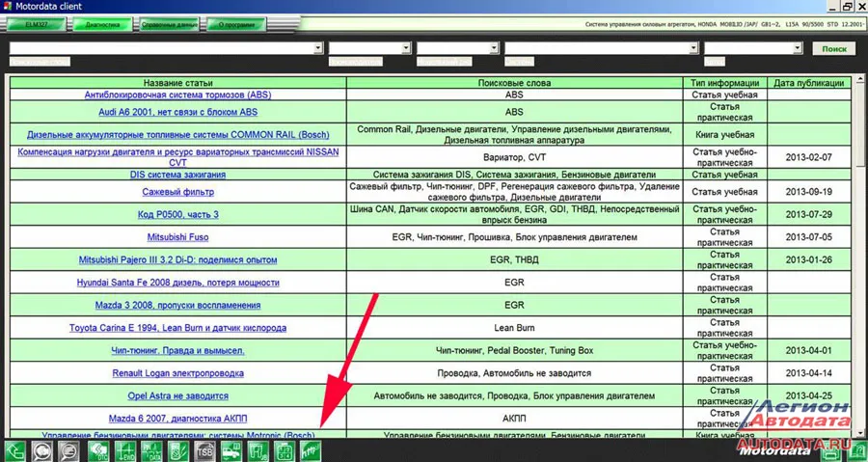Click the second grey magnifier icon
The image size is (868, 462).
pyautogui.click(x=68, y=451)
